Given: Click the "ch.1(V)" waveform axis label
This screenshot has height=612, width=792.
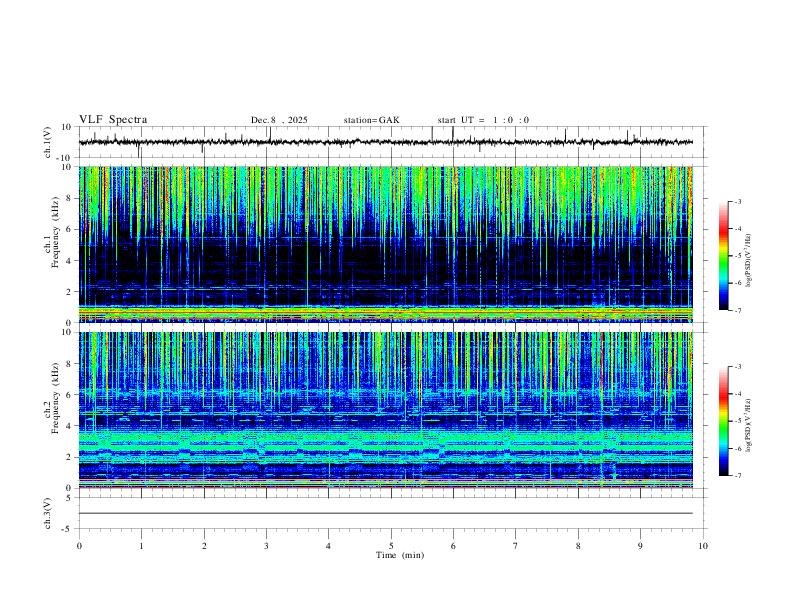Looking at the screenshot, I should click(x=47, y=142).
